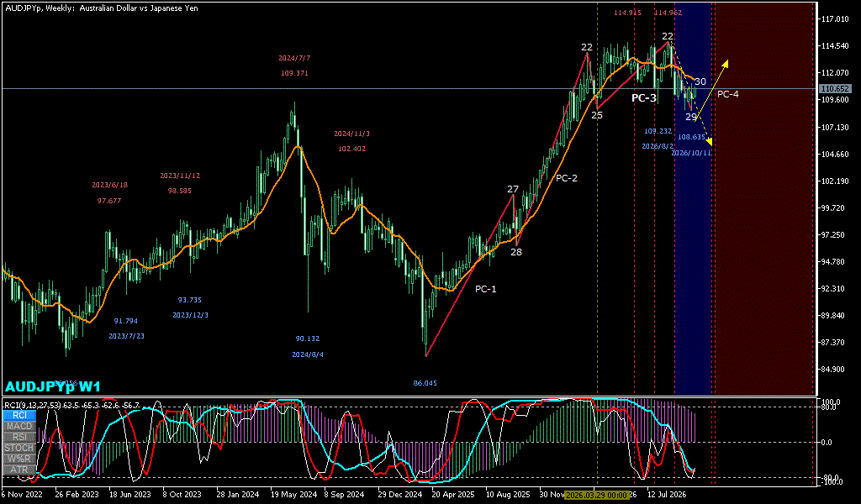Image resolution: width=861 pixels, height=504 pixels.
Task: Click the 0.0 level on indicator scale
Action: tap(827, 443)
